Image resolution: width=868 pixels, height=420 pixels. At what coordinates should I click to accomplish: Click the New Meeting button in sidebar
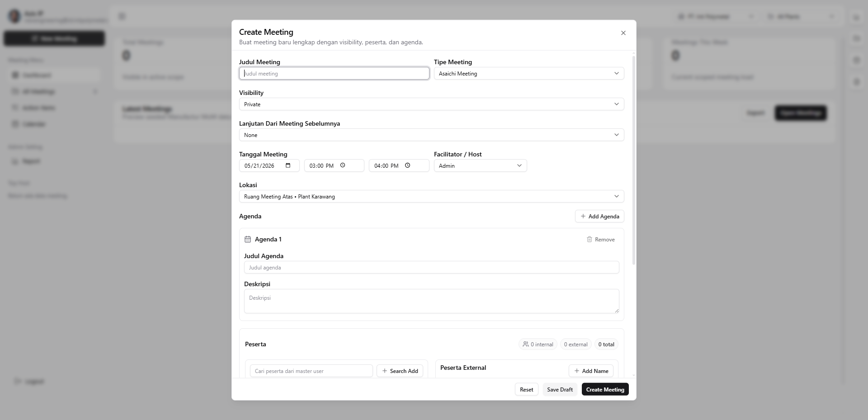point(54,38)
